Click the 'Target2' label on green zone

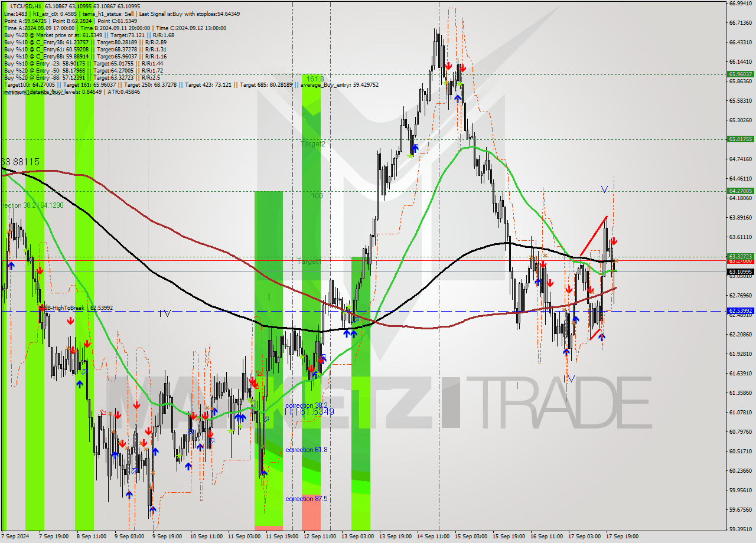[x=312, y=144]
